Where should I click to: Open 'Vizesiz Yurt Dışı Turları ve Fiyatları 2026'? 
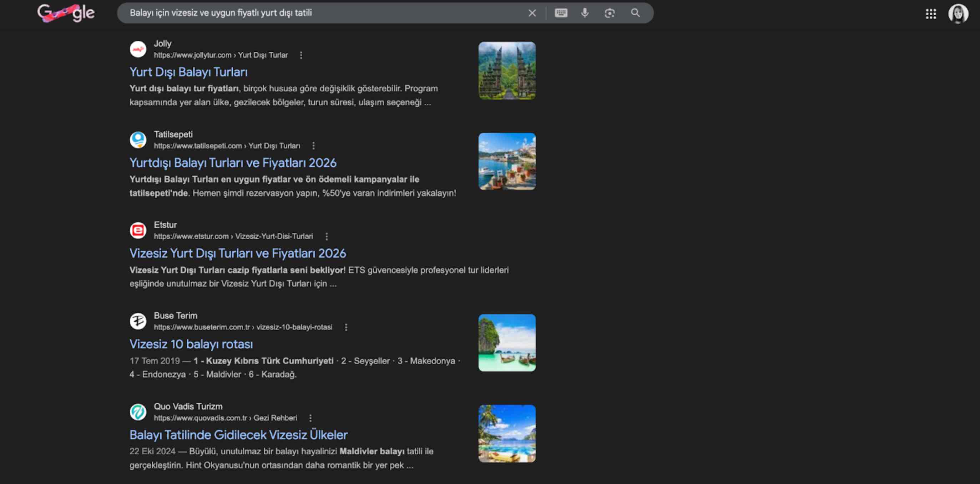[238, 253]
